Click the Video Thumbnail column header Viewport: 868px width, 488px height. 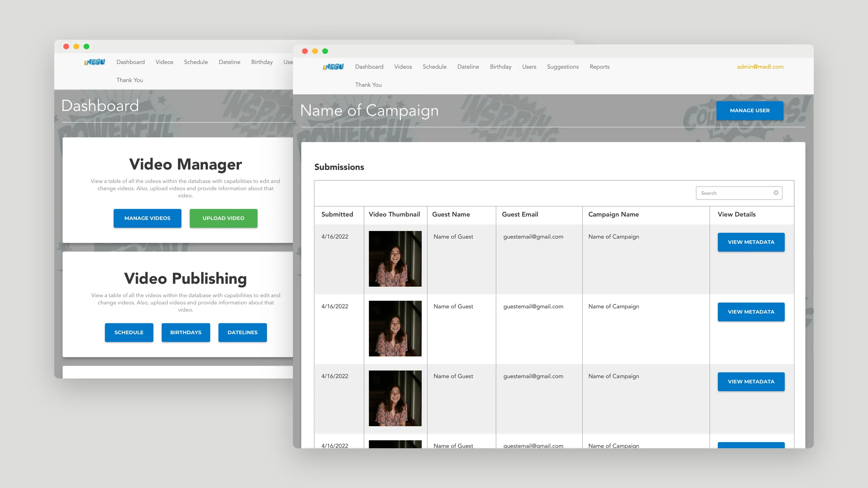point(394,214)
